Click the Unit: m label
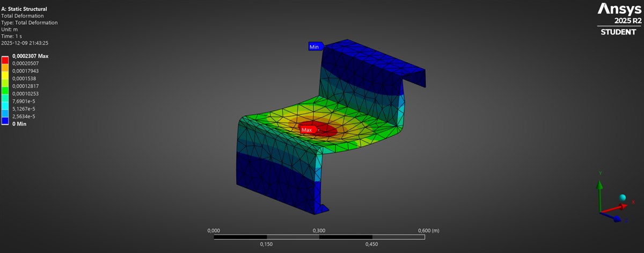The width and height of the screenshot is (644, 253). 10,30
